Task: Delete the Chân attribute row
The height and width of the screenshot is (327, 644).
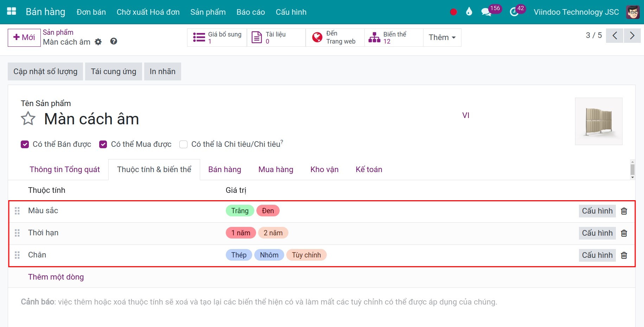Action: (624, 255)
